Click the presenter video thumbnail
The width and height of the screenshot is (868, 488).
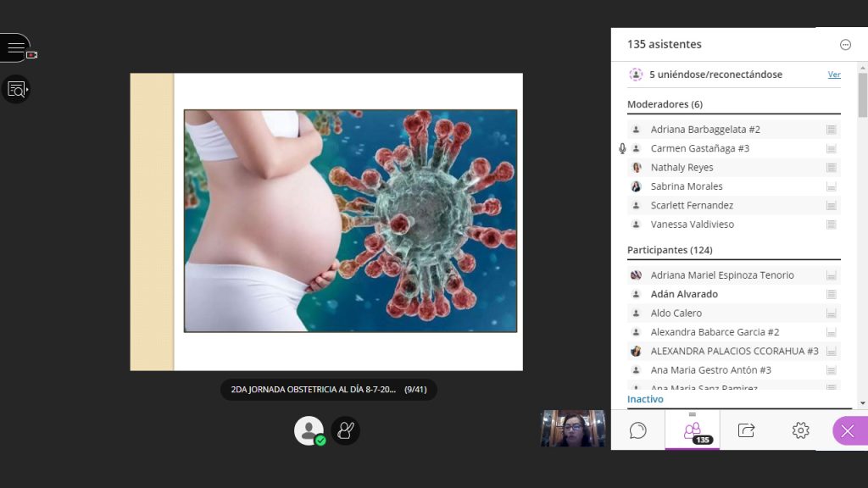pos(573,428)
